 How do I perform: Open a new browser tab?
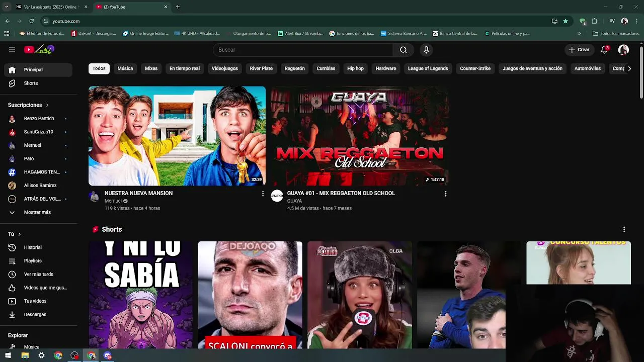[x=178, y=7]
